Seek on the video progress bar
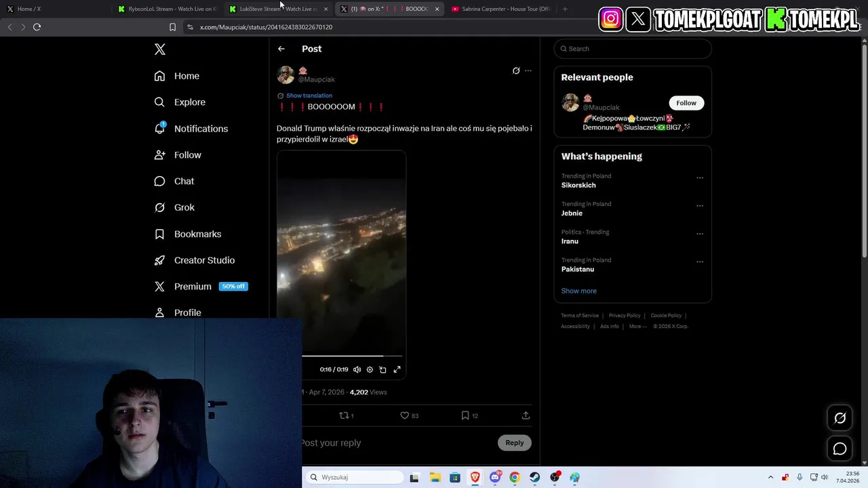 tap(352, 355)
